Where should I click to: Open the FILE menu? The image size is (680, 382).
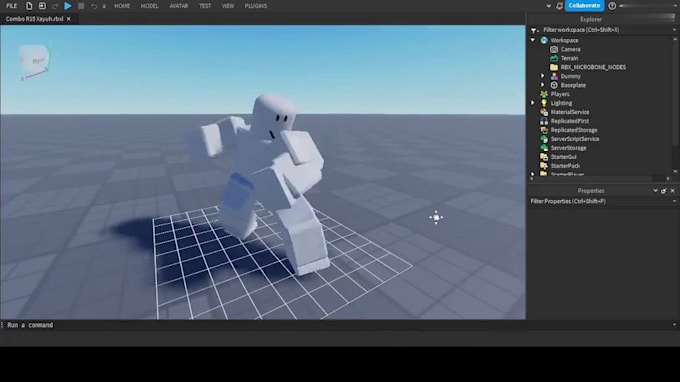pyautogui.click(x=12, y=6)
